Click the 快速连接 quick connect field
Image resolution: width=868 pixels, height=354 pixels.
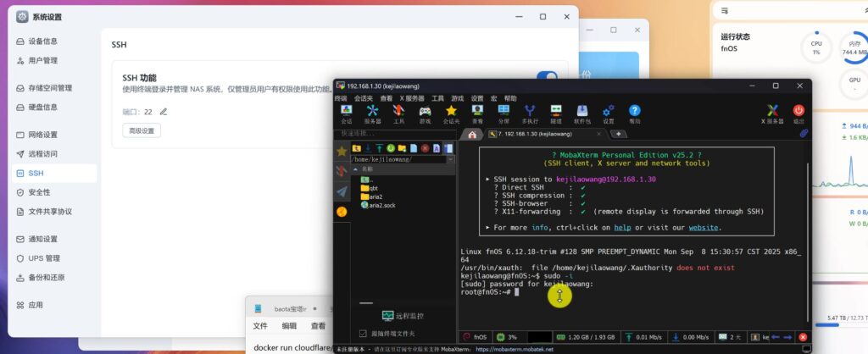pyautogui.click(x=394, y=134)
